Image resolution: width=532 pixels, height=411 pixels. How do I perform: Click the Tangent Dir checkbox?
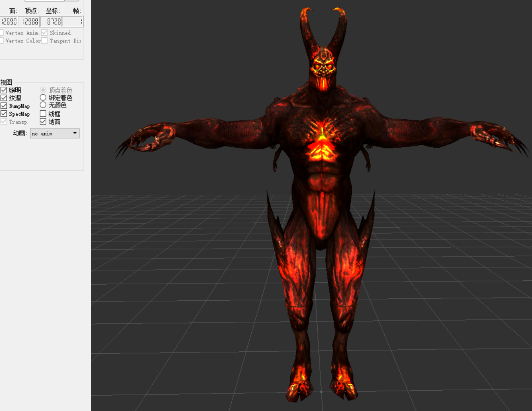point(45,40)
